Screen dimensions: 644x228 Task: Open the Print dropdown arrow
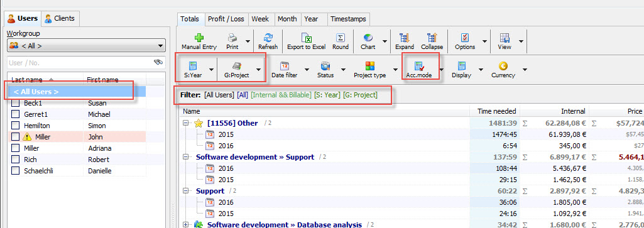(x=248, y=41)
